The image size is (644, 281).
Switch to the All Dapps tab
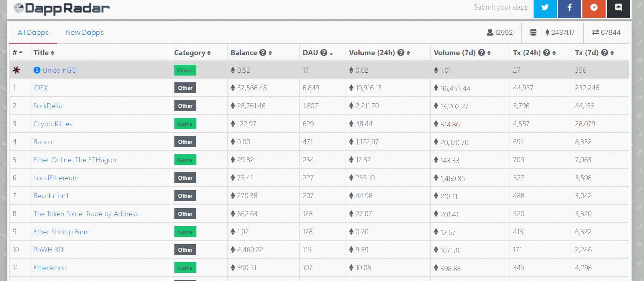point(33,32)
